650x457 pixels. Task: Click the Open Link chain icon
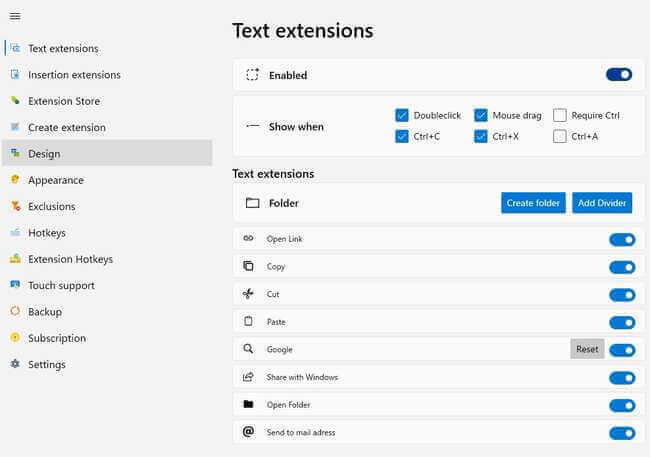(248, 239)
